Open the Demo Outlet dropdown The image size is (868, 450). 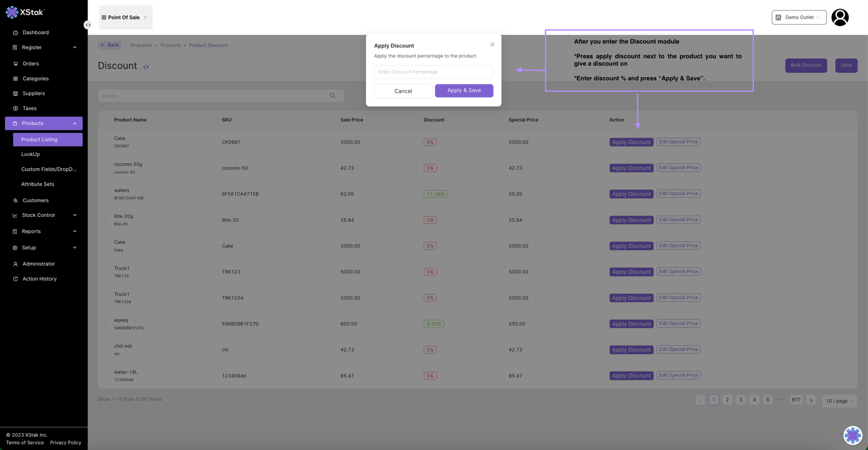(x=799, y=18)
